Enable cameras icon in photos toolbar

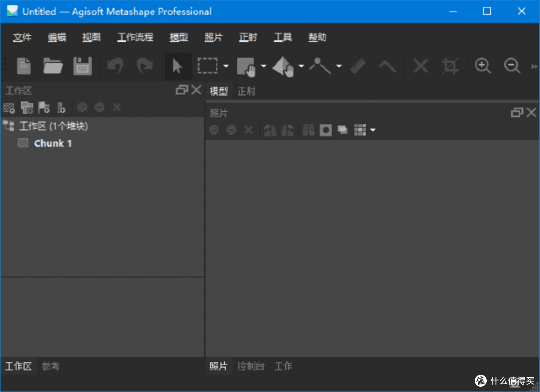click(x=214, y=130)
